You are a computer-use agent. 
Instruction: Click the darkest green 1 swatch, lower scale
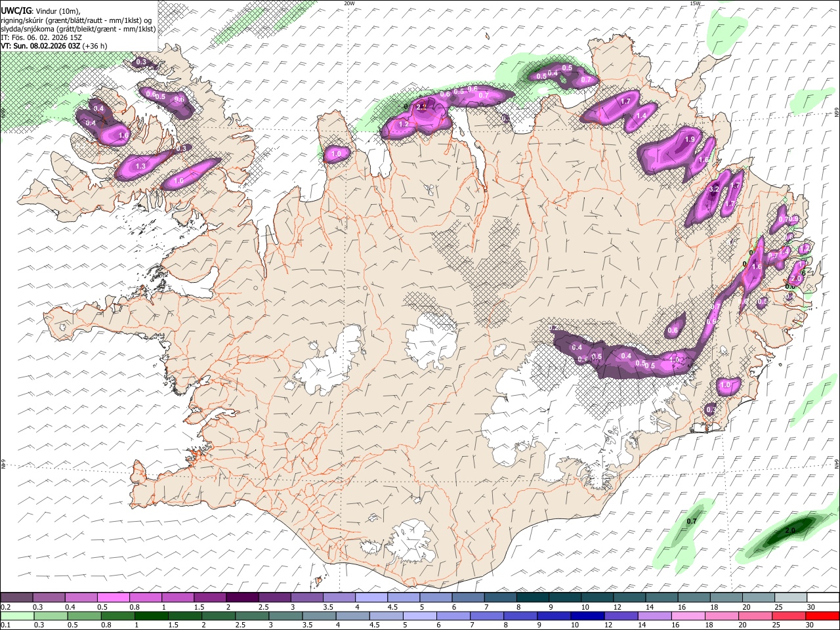coord(151,616)
